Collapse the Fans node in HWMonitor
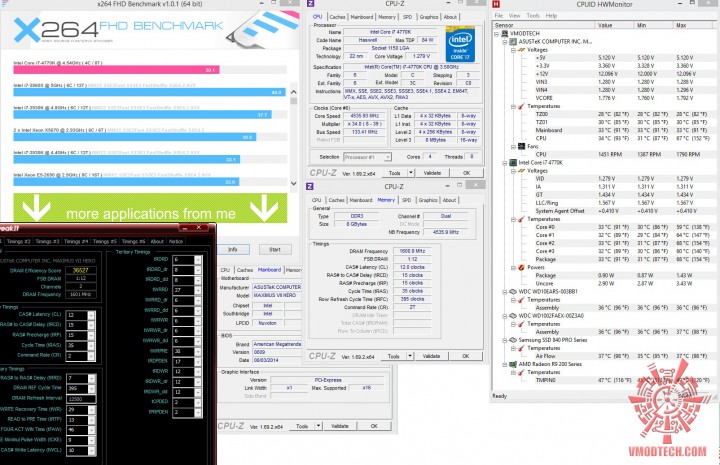The height and width of the screenshot is (465, 720). 513,146
